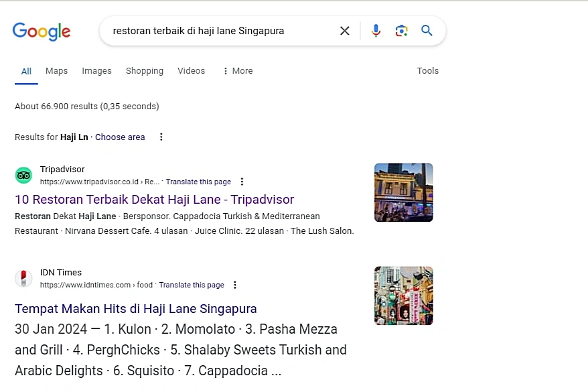Image resolution: width=588 pixels, height=392 pixels.
Task: Switch to the Maps tab
Action: pyautogui.click(x=57, y=71)
